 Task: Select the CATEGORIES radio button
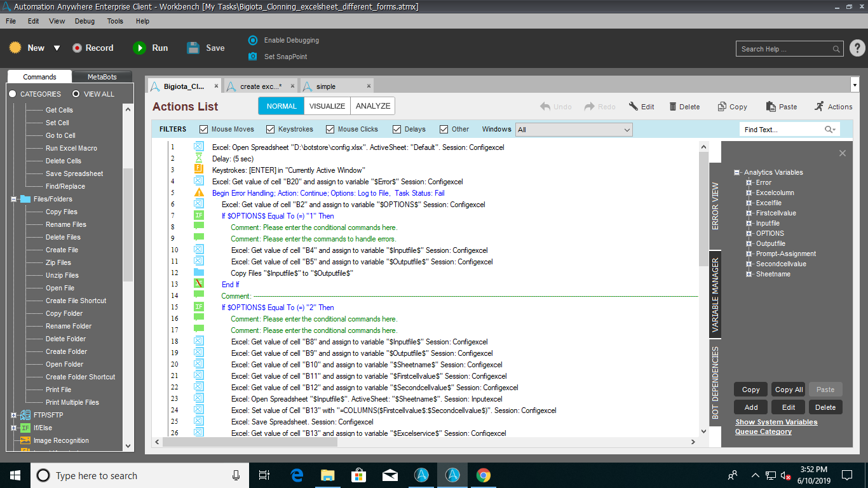[12, 94]
